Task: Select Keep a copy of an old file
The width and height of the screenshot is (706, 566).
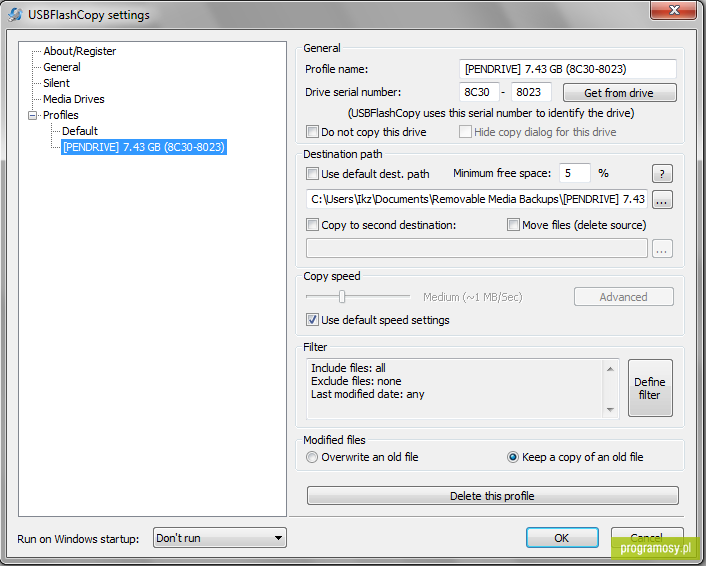Action: 513,457
